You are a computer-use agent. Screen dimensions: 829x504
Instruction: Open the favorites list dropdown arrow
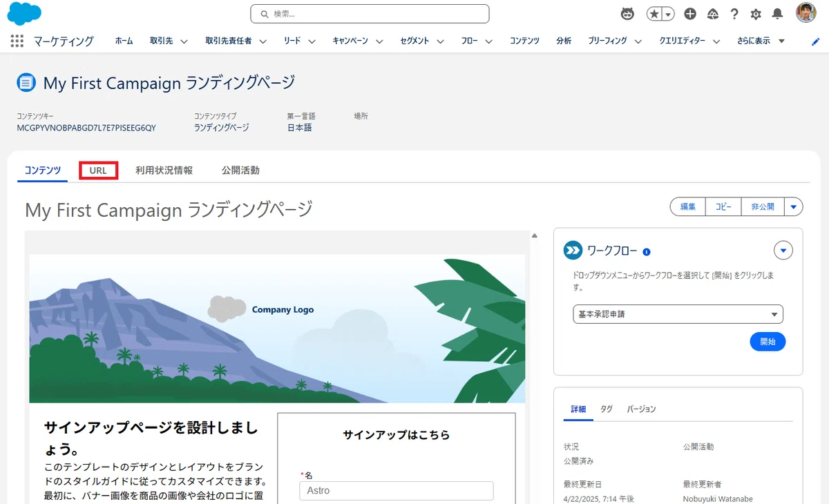point(669,14)
